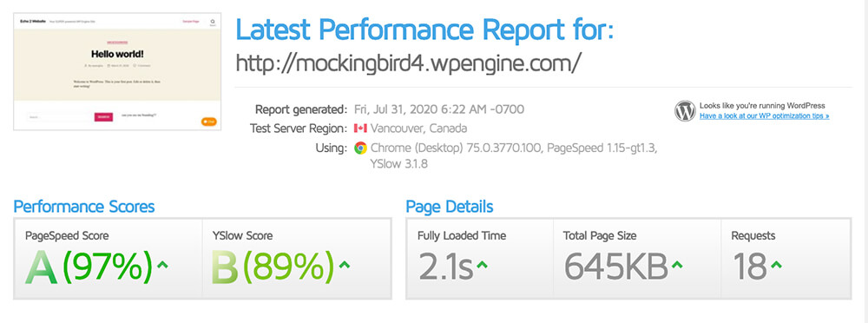Click the orange chat button in thumbnail
The height and width of the screenshot is (323, 868).
click(208, 122)
